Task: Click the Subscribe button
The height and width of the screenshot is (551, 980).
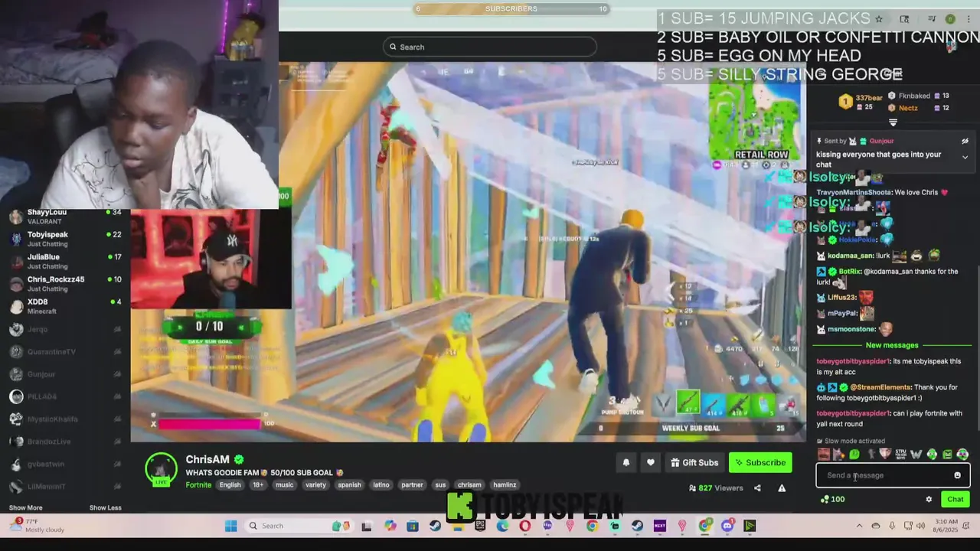Action: (x=760, y=462)
